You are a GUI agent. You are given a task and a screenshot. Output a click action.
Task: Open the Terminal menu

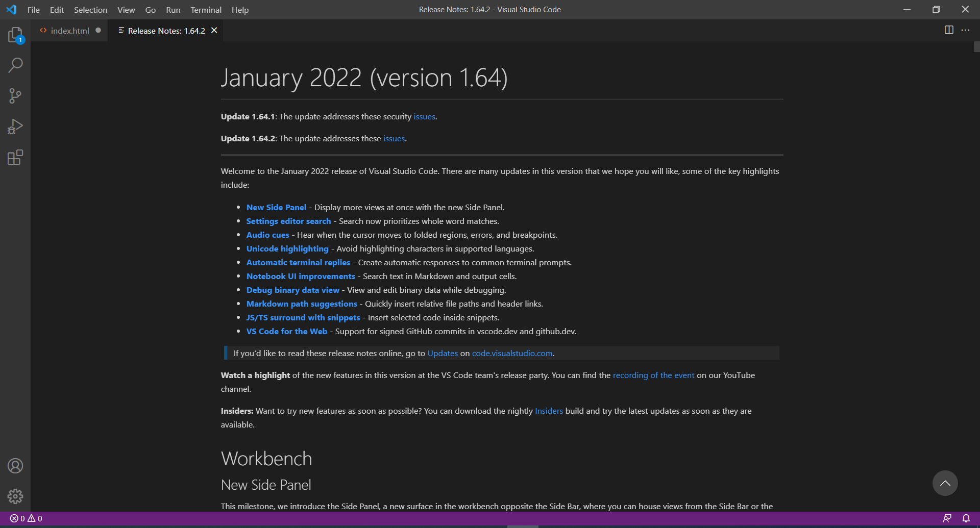pyautogui.click(x=206, y=10)
